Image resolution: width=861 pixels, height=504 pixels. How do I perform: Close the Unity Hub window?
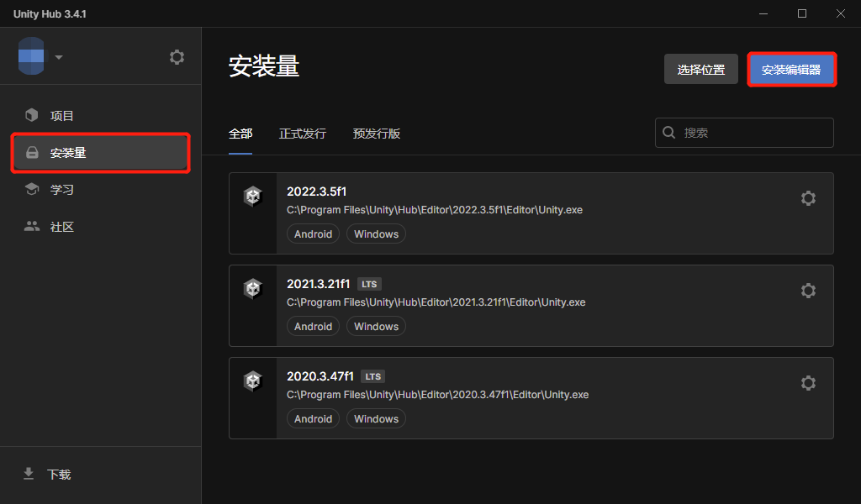[841, 13]
